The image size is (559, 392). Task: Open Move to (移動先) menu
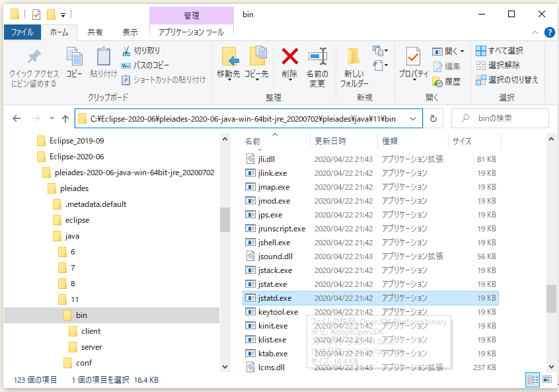[229, 63]
